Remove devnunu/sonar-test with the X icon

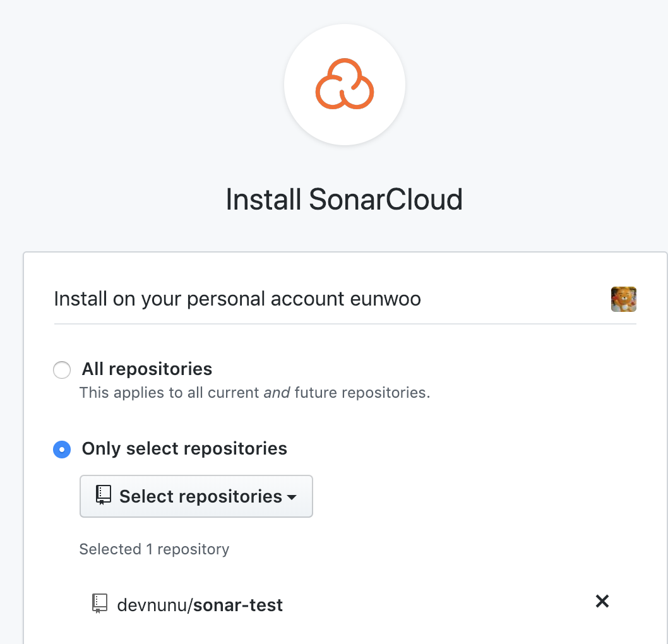[602, 602]
